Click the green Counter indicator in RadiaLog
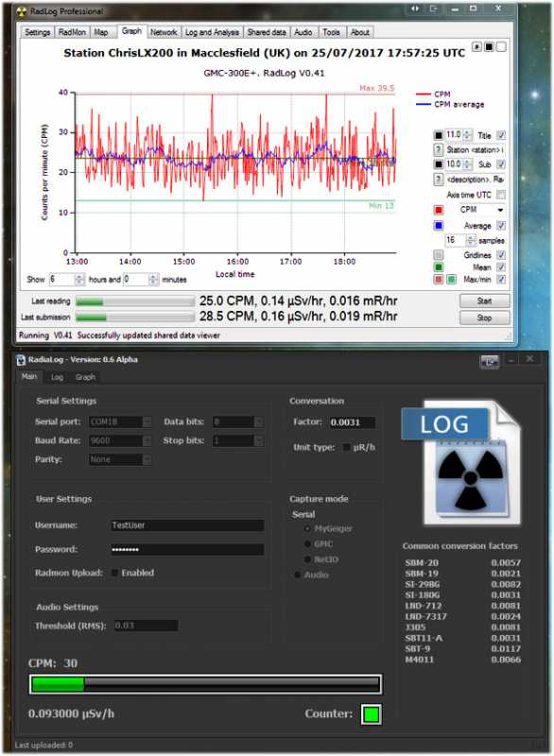The height and width of the screenshot is (756, 554). click(372, 714)
